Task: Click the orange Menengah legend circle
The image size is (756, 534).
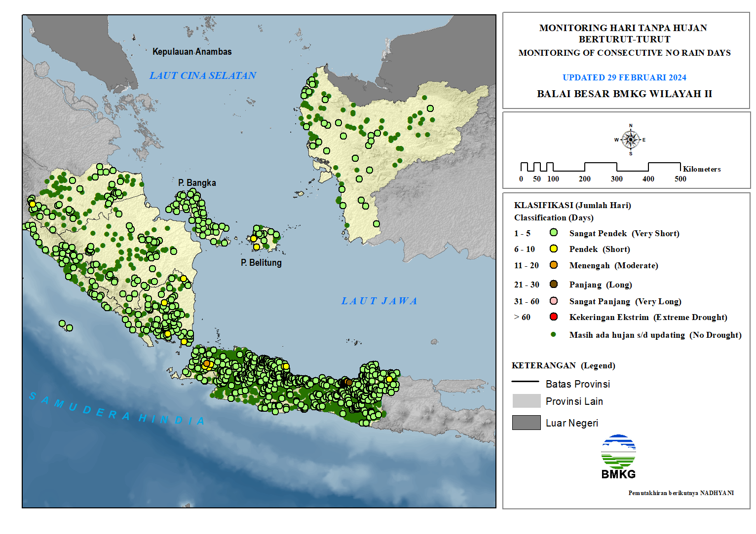Action: [554, 265]
